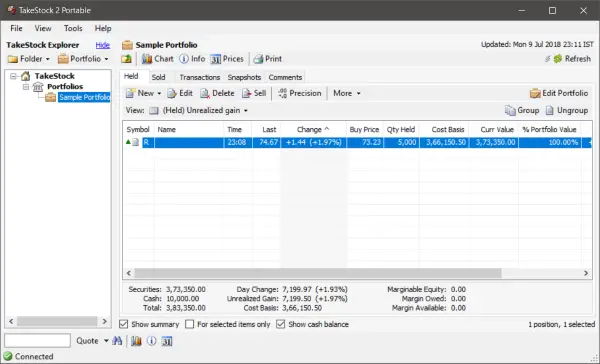Click the Portfolios bank icon in tree

click(38, 87)
